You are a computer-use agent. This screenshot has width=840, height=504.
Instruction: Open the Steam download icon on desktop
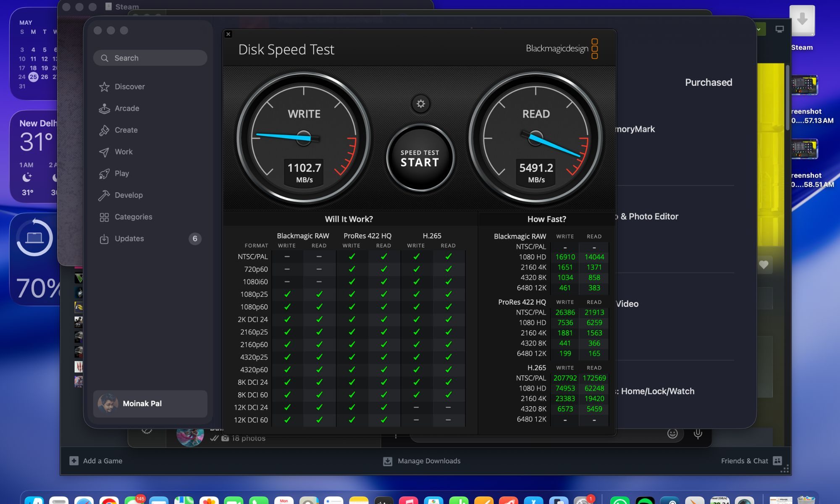tap(802, 21)
